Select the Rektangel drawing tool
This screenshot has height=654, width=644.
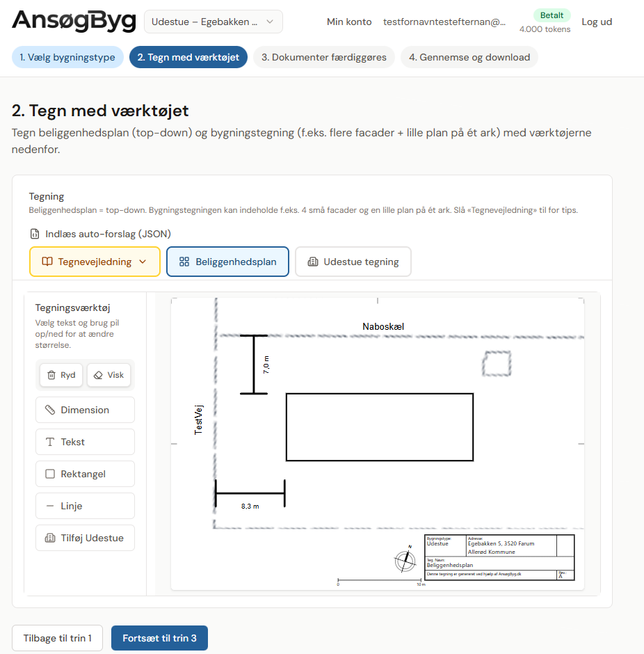click(85, 473)
